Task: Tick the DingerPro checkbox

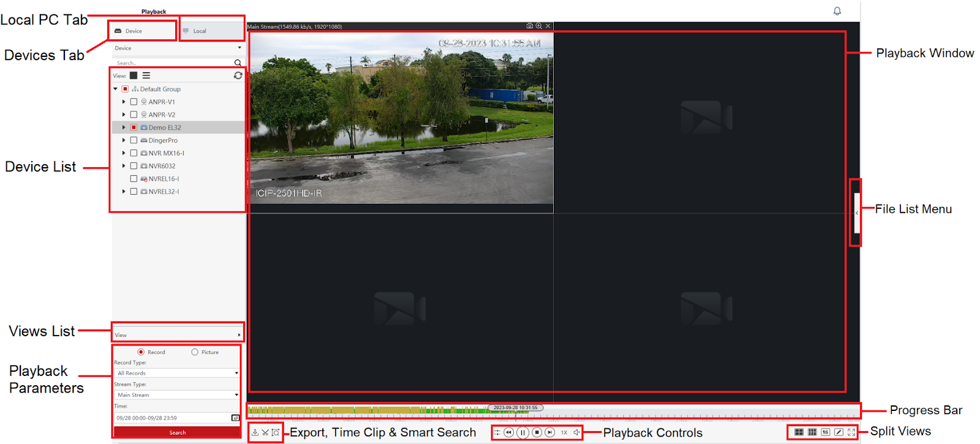Action: (x=134, y=140)
